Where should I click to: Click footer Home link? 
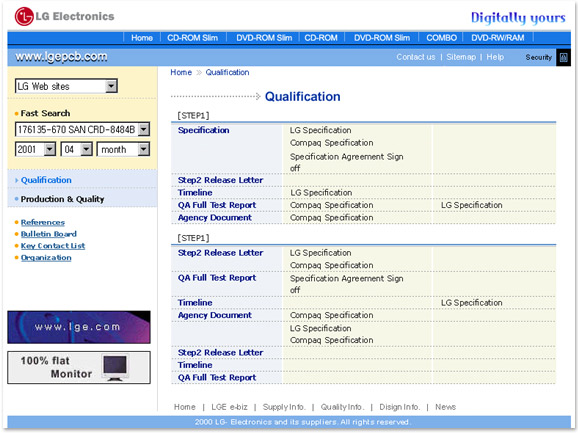pyautogui.click(x=185, y=407)
